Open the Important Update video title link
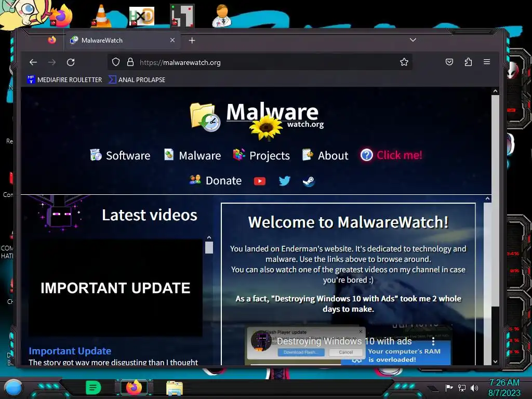 coord(70,351)
